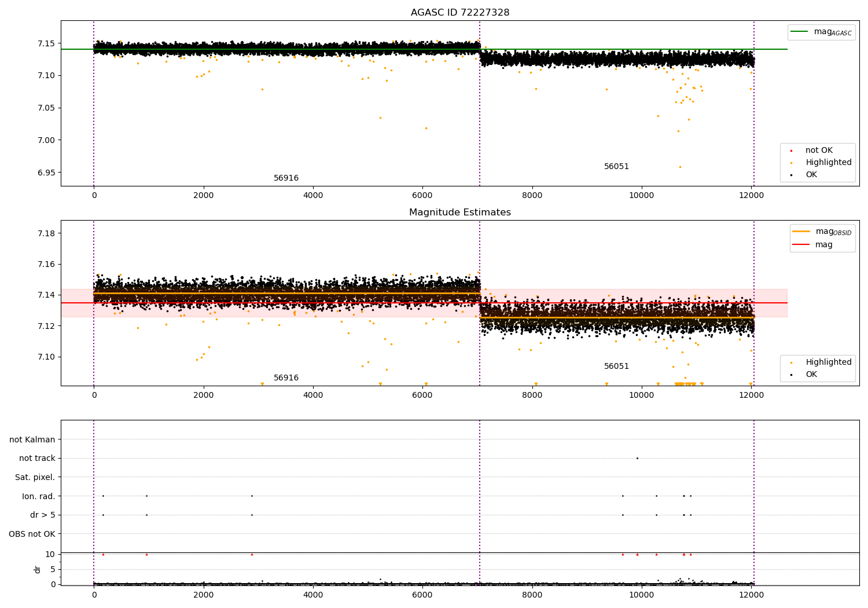The height and width of the screenshot is (608, 868).
Task: Click the lowest orange outlier point in the top plot
Action: click(680, 167)
